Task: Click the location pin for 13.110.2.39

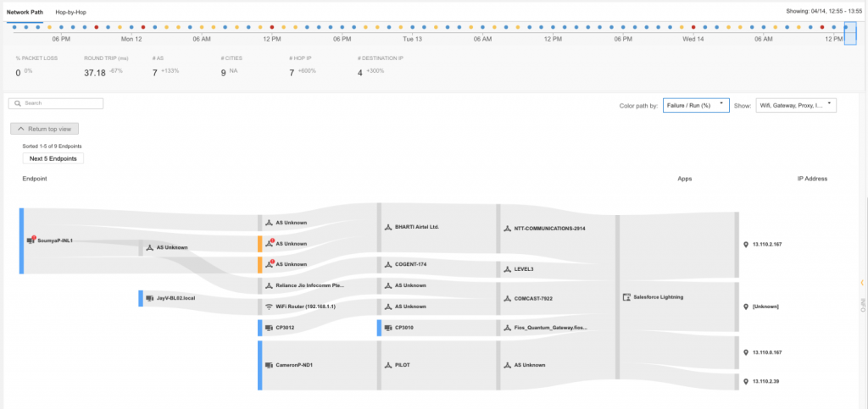Action: [x=746, y=381]
